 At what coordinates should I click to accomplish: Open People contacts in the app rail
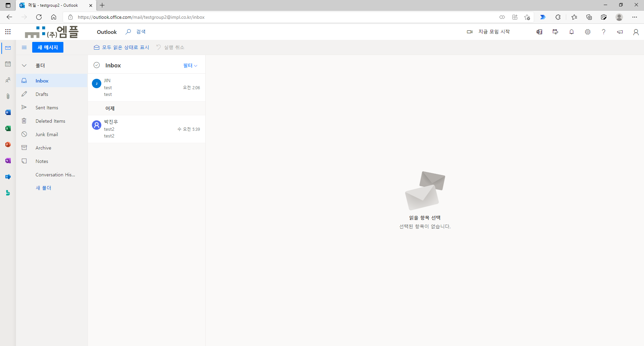[x=8, y=80]
